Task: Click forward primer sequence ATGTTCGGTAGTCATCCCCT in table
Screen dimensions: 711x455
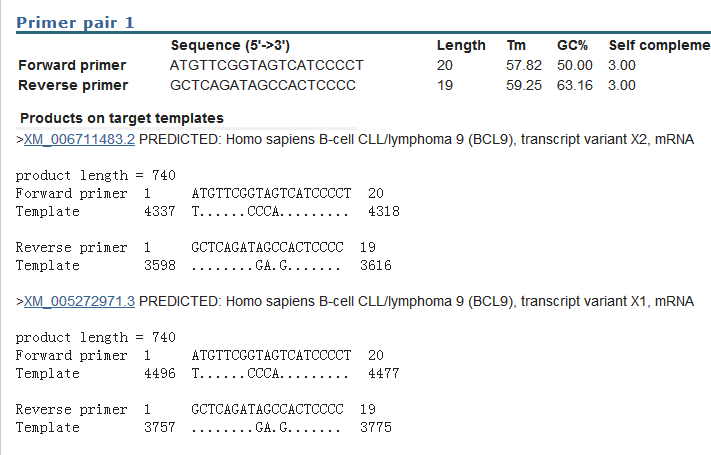Action: pyautogui.click(x=267, y=65)
